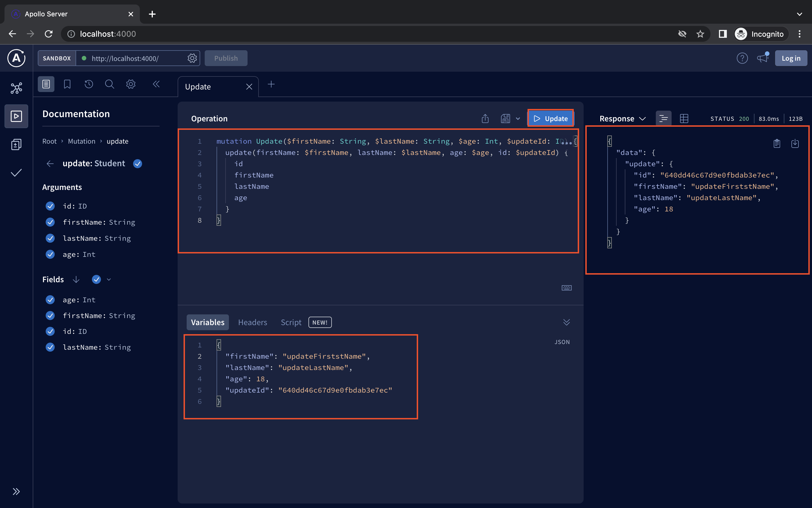Click the help question mark icon
This screenshot has width=812, height=508.
[742, 58]
